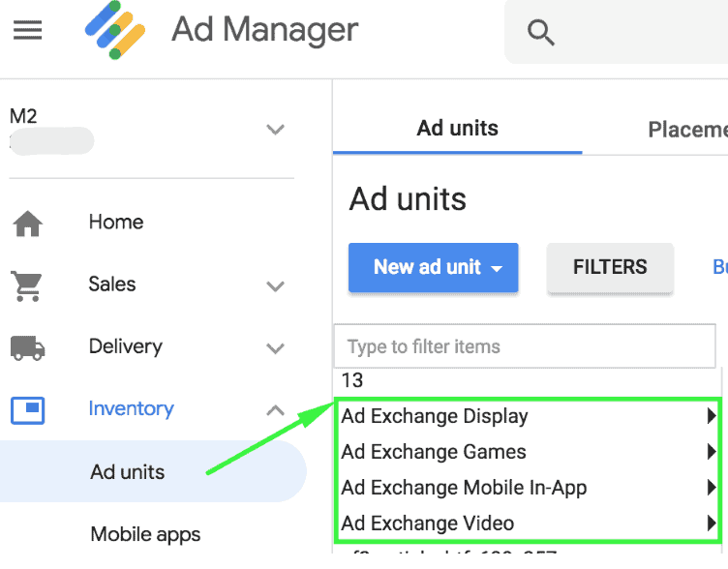Focus the Type to filter items field
Viewport: 728px width, 569px height.
[525, 346]
